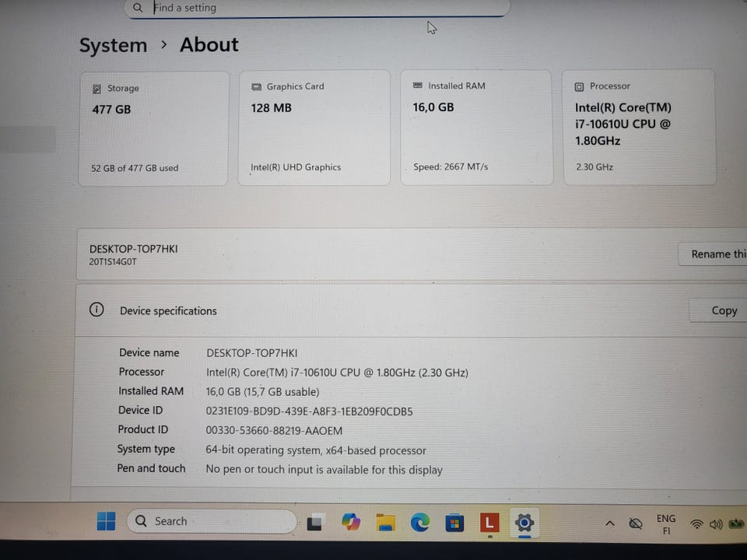Open File Explorer from the taskbar
The image size is (747, 560).
385,523
